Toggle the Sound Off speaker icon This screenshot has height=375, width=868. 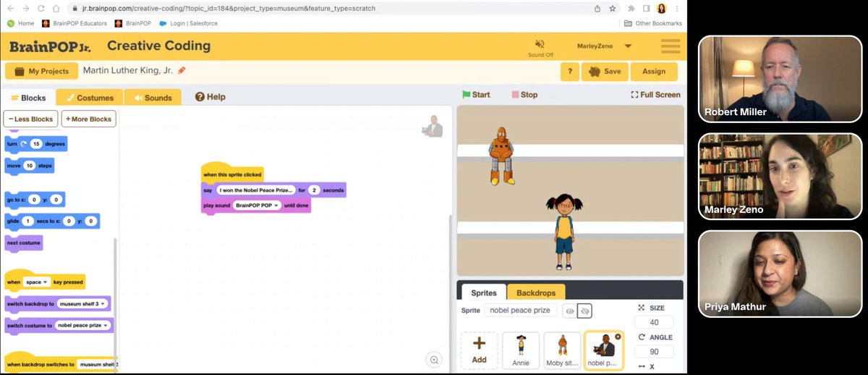click(x=540, y=44)
